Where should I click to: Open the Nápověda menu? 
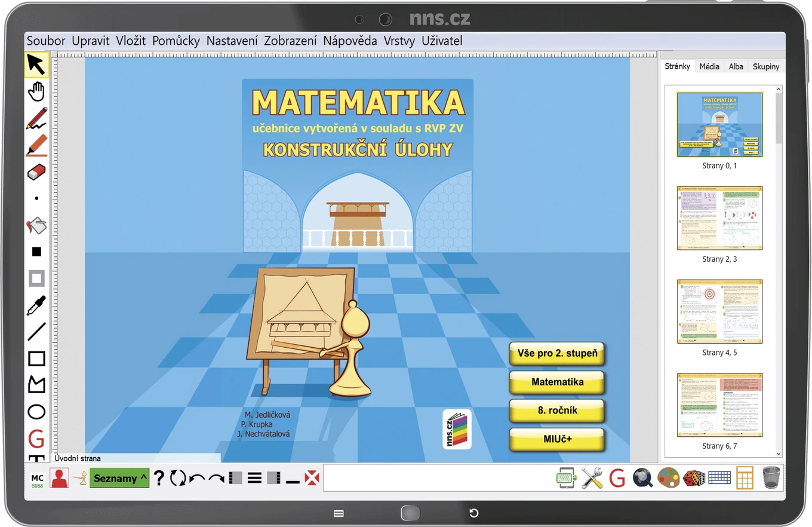[350, 41]
